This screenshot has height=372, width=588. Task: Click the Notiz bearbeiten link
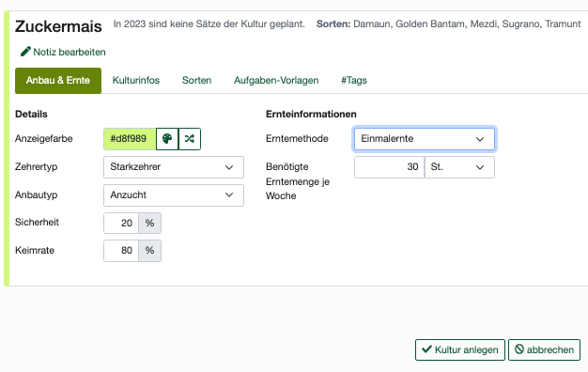point(63,52)
